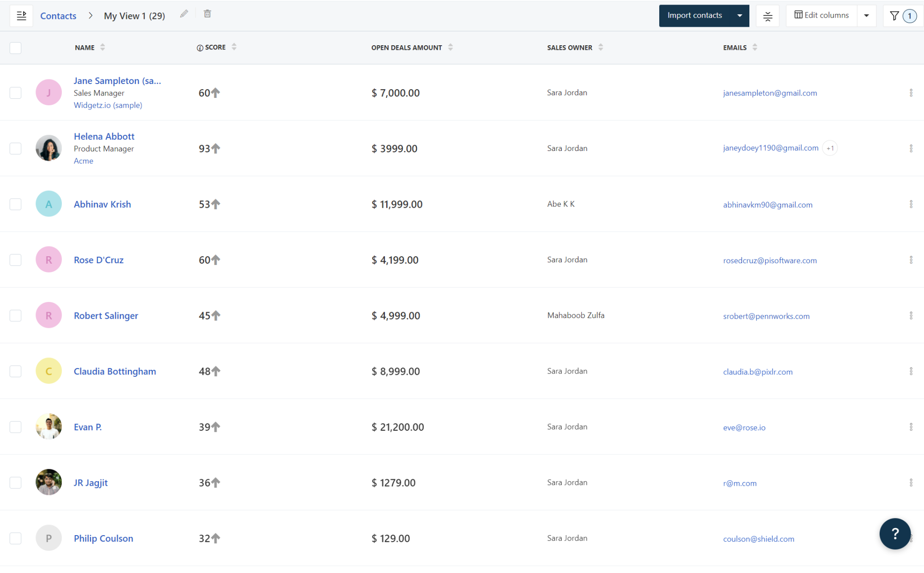Click the Edit columns button
Viewport: 924px width, 573px height.
(821, 15)
